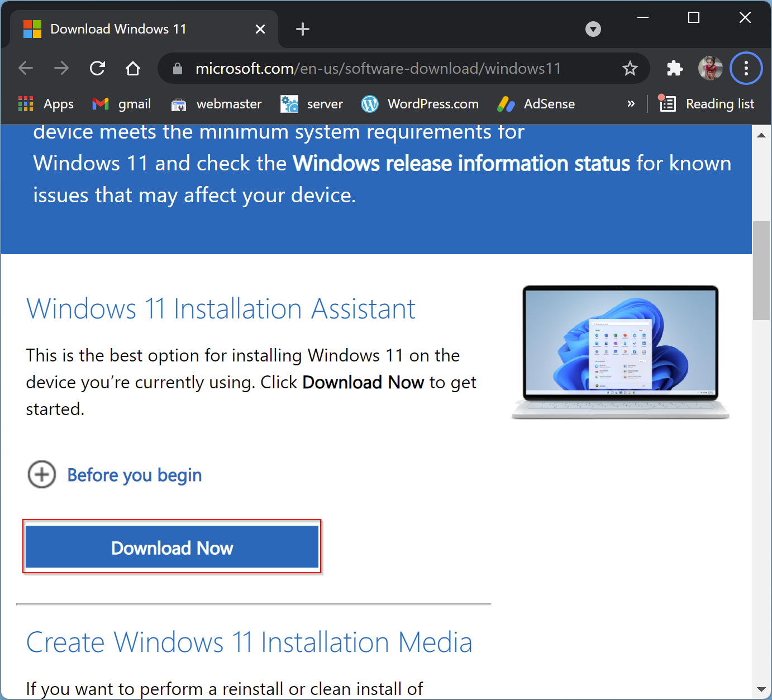772x700 pixels.
Task: Open Chrome's three-dot menu
Action: point(746,68)
